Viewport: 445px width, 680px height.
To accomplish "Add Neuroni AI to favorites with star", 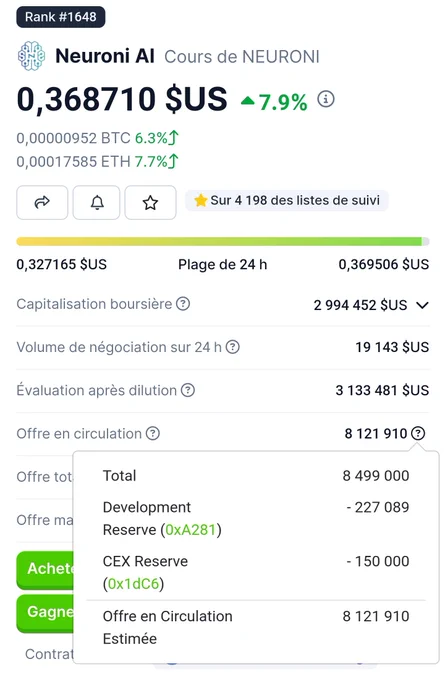I will coord(150,202).
